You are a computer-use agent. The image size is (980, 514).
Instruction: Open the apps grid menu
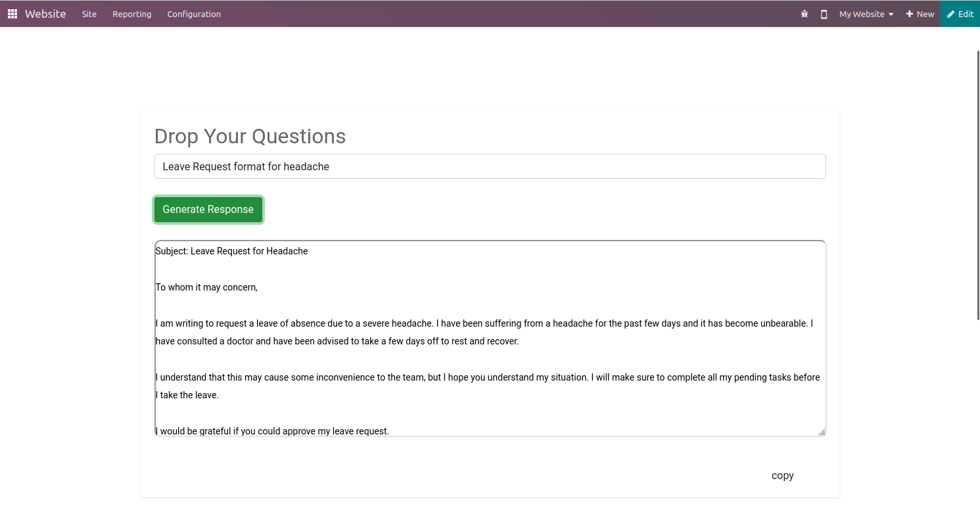click(12, 14)
